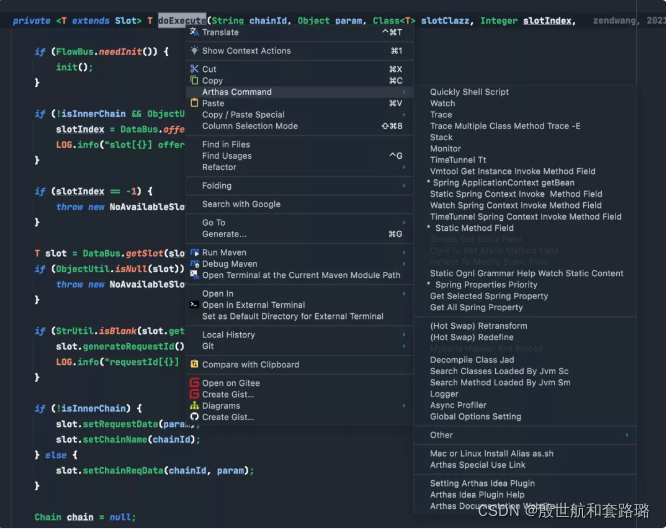The height and width of the screenshot is (529, 666).
Task: Click the Translate icon in context menu
Action: pos(194,32)
